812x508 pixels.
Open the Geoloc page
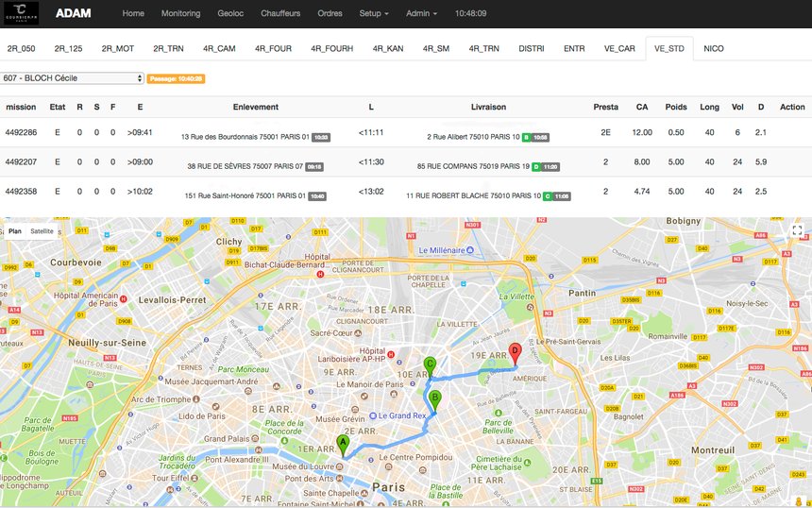tap(230, 13)
